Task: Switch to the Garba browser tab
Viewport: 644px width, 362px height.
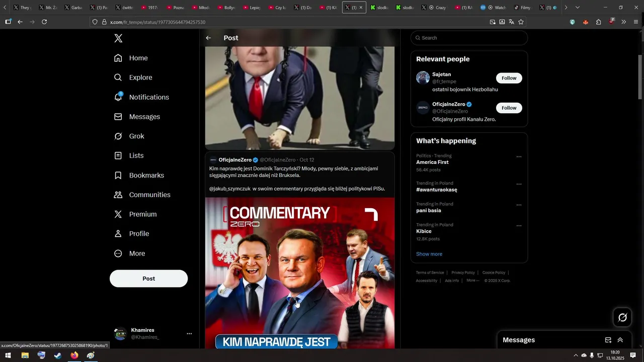Action: pos(73,8)
